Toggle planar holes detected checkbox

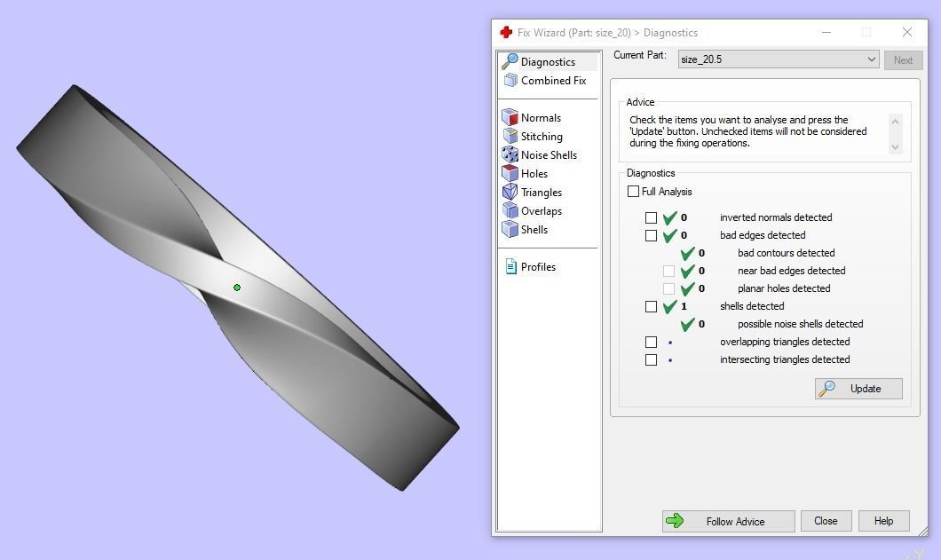[x=668, y=288]
